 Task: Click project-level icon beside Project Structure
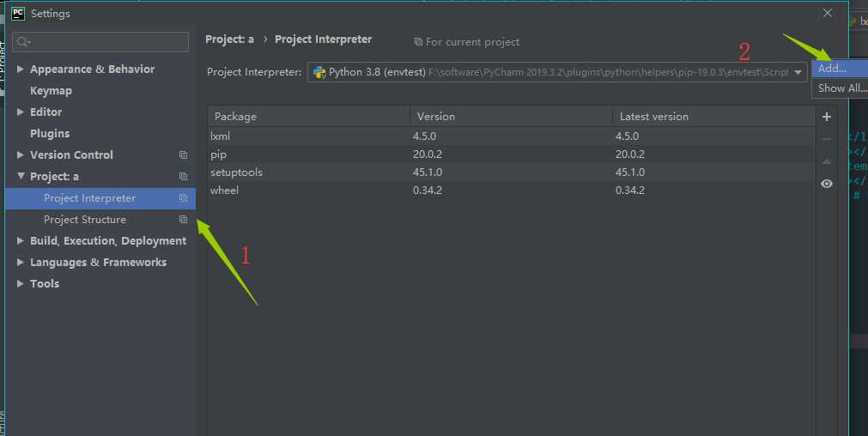point(183,220)
